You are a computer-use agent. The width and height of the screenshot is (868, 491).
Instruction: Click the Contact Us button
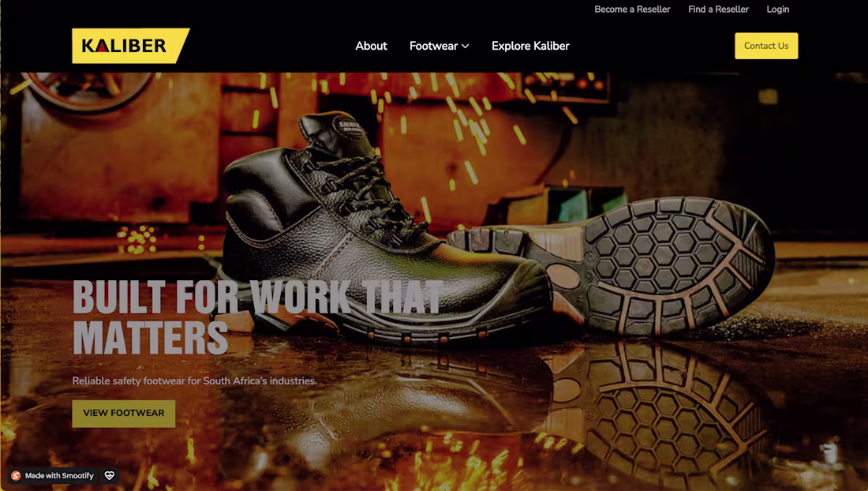766,46
